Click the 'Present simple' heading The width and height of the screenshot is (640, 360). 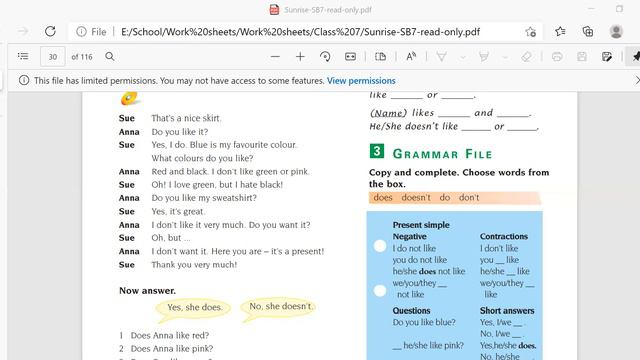pos(421,225)
